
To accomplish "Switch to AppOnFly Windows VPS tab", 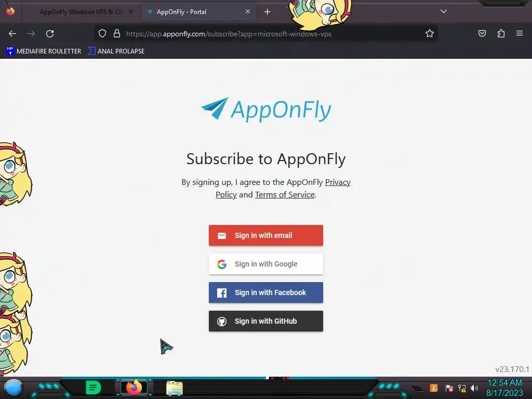I will click(x=81, y=12).
